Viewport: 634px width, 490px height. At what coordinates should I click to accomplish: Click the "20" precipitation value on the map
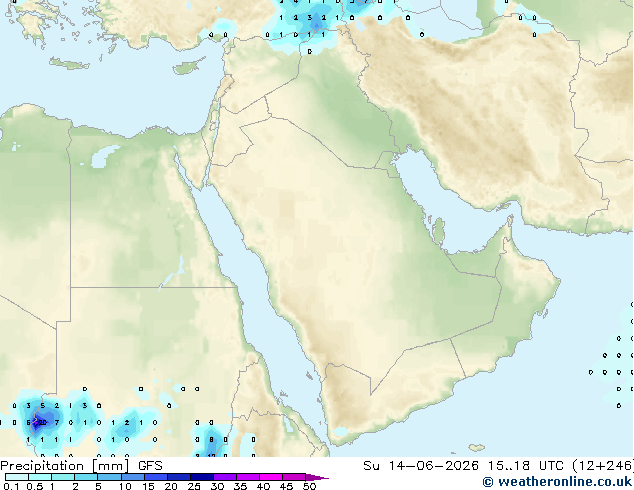tap(42, 422)
